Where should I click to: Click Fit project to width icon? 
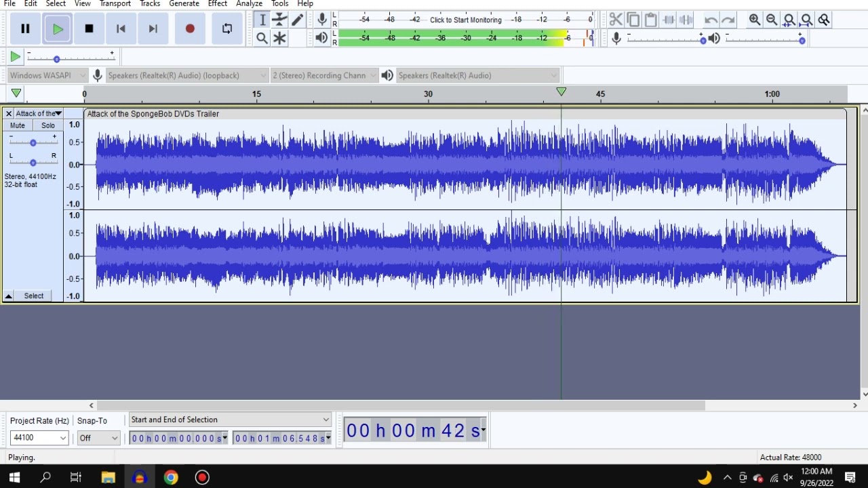[x=807, y=20]
